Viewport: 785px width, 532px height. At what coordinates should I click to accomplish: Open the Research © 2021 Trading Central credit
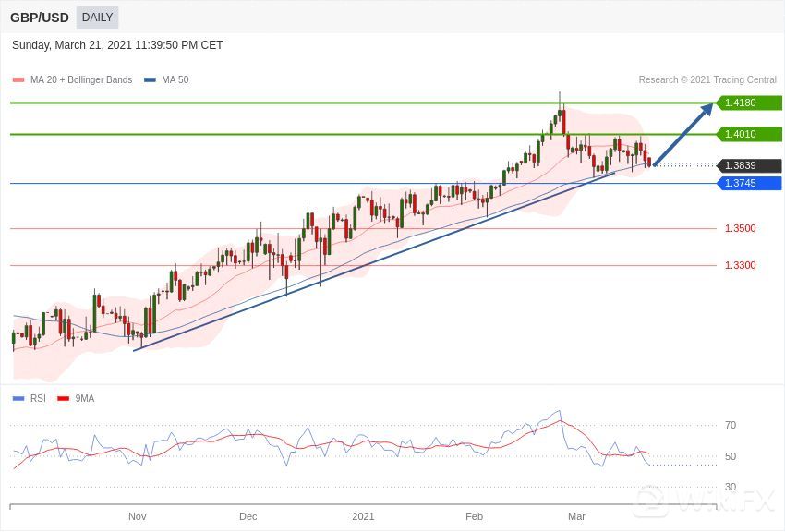(706, 80)
